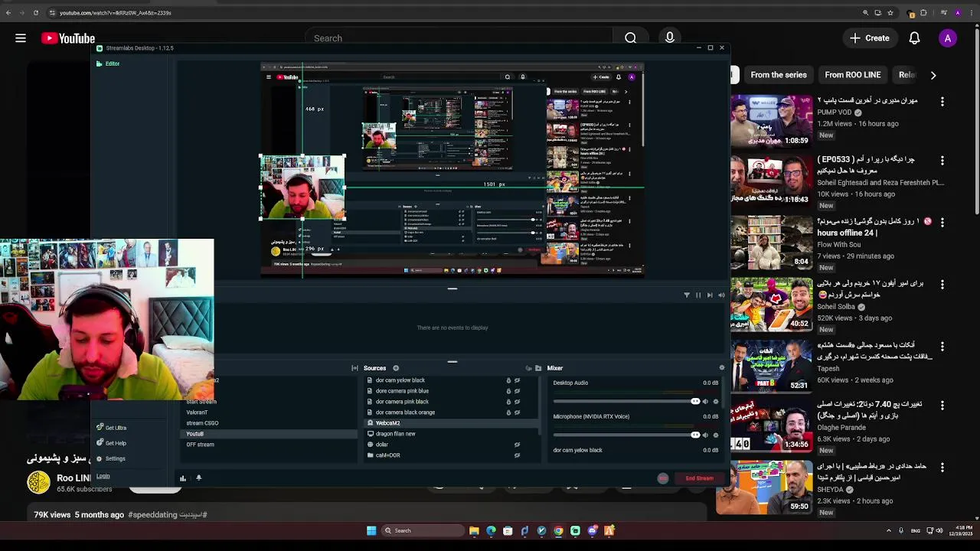This screenshot has width=980, height=551.
Task: Mute Microphone (NVIDIA RTX Voice)
Action: 705,435
